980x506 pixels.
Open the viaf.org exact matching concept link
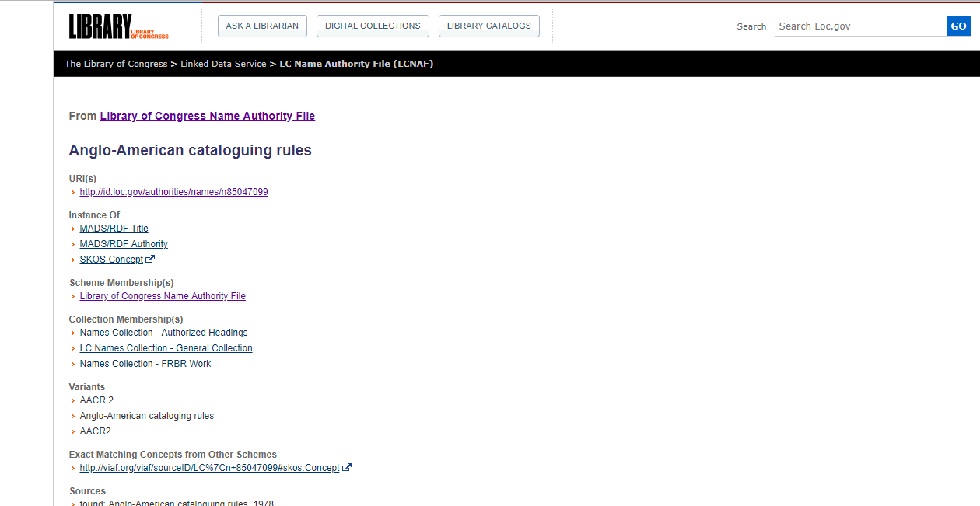[210, 468]
